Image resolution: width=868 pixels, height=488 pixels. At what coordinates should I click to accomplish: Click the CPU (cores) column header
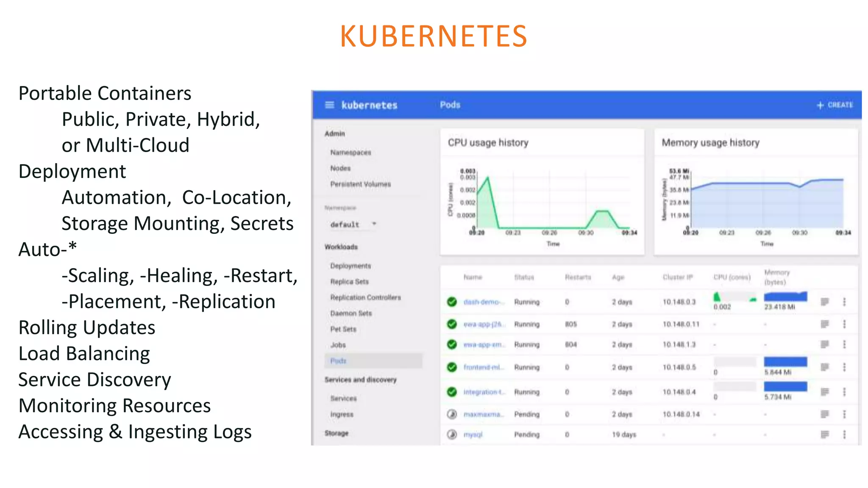[732, 277]
